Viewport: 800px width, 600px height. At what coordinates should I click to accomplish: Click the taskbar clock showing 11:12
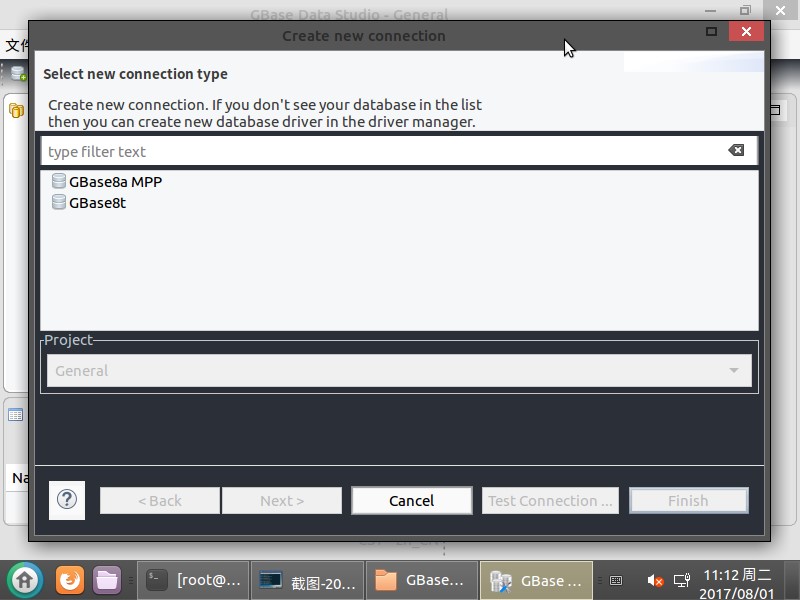click(737, 584)
